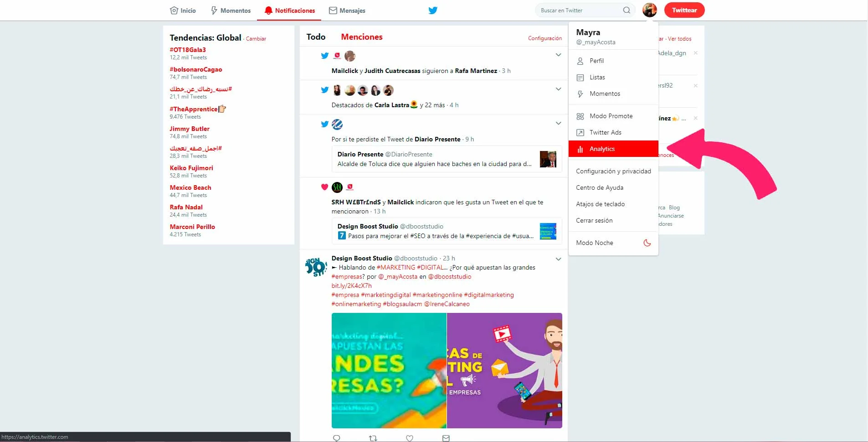868x442 pixels.
Task: Select Twitter Ads in the menu
Action: click(605, 132)
